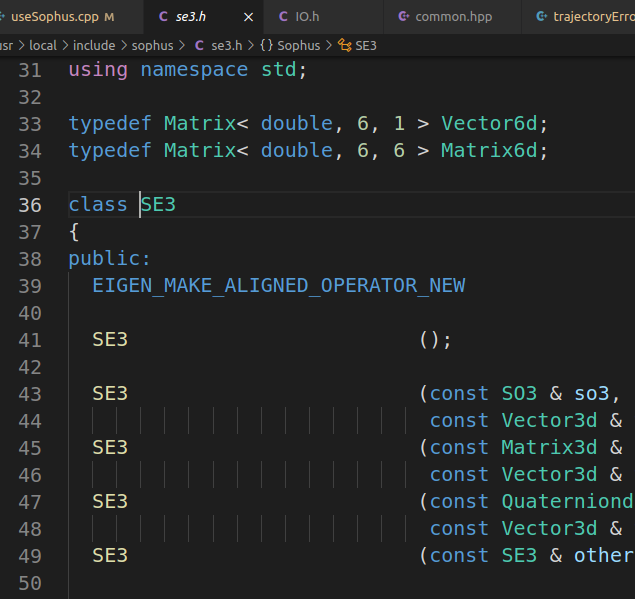Click the 'class' keyword on line 36

coord(98,204)
